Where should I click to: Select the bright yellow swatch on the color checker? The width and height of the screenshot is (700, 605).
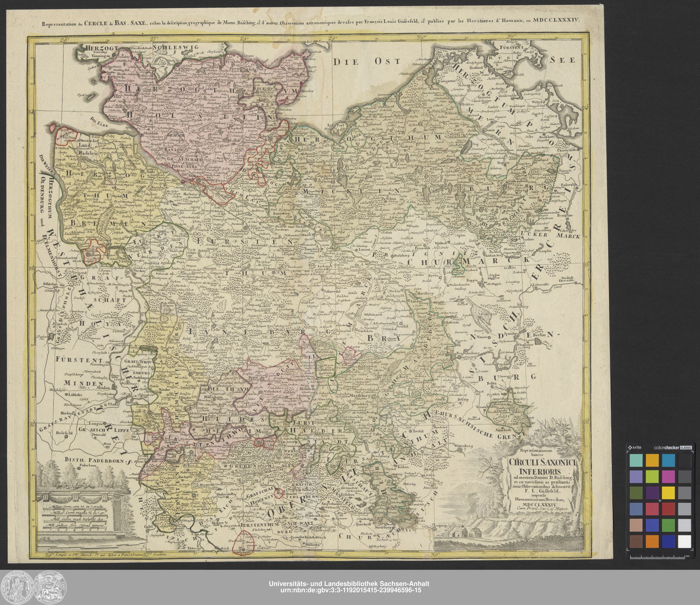(668, 493)
